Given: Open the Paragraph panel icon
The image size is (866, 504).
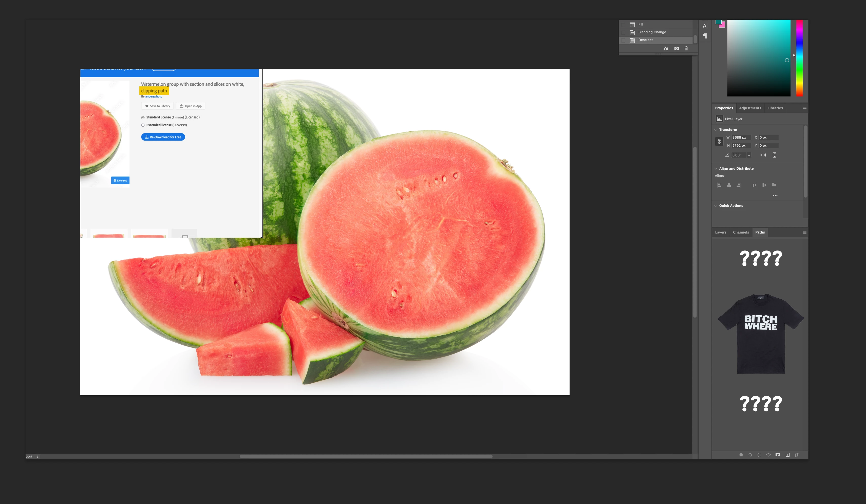Looking at the screenshot, I should [x=705, y=36].
